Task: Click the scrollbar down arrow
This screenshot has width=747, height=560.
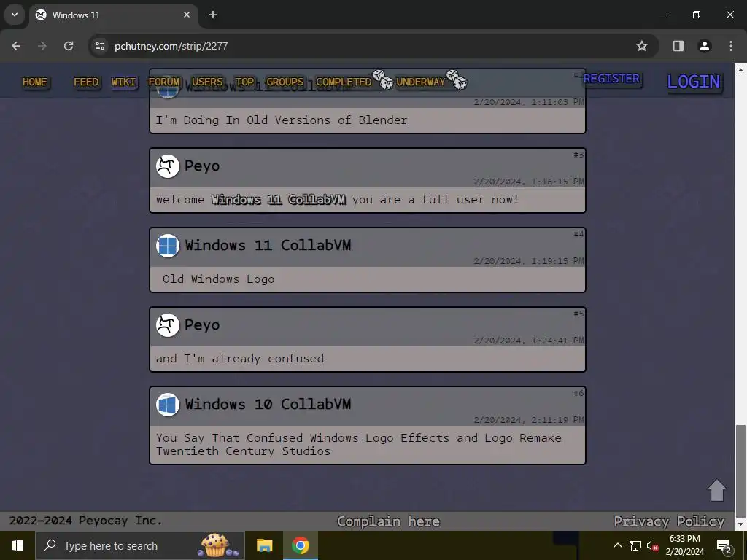Action: click(740, 525)
